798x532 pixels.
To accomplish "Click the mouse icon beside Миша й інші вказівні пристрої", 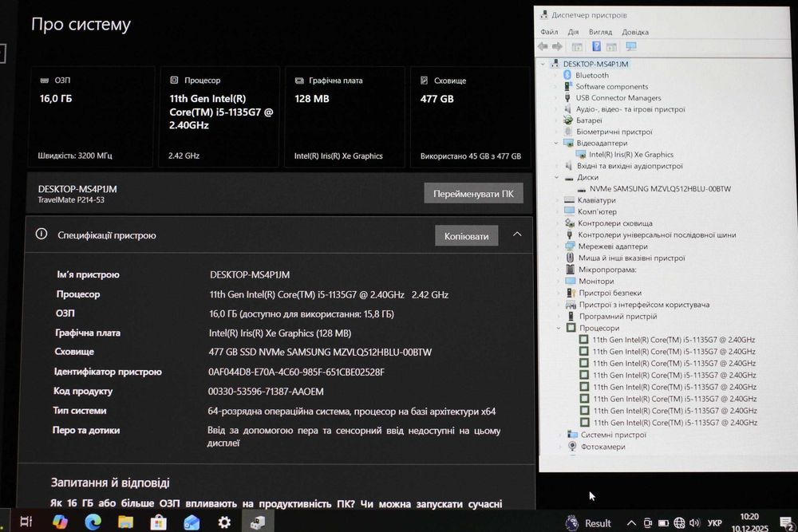I will 570,258.
